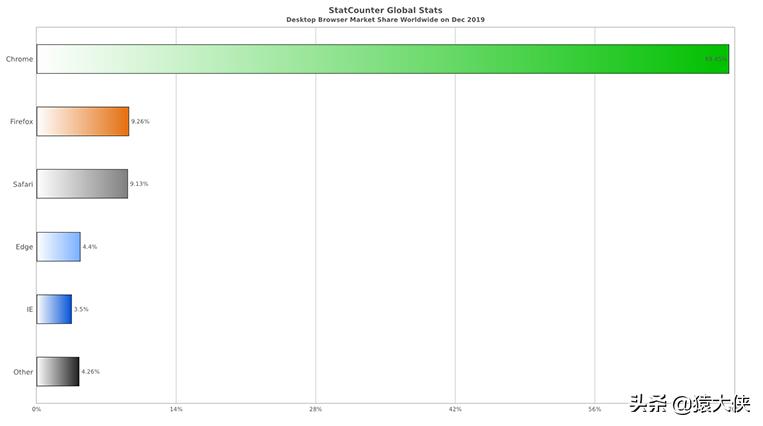Click the StatCounter Global Stats title
Viewport: 763px width, 426px height.
point(385,10)
